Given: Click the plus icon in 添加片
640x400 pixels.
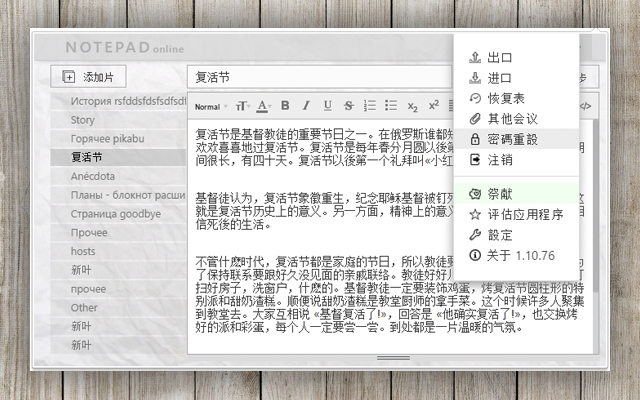Looking at the screenshot, I should (69, 76).
